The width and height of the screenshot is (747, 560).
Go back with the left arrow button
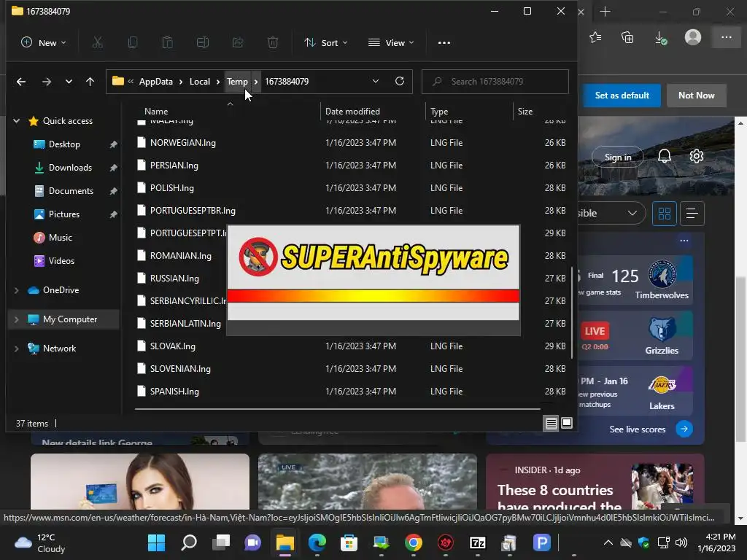[x=21, y=82]
